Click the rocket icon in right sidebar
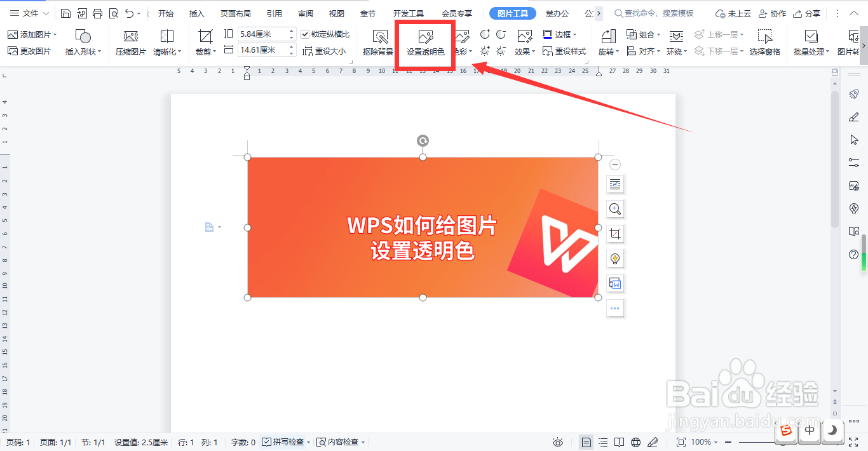The width and height of the screenshot is (868, 451). (x=854, y=94)
